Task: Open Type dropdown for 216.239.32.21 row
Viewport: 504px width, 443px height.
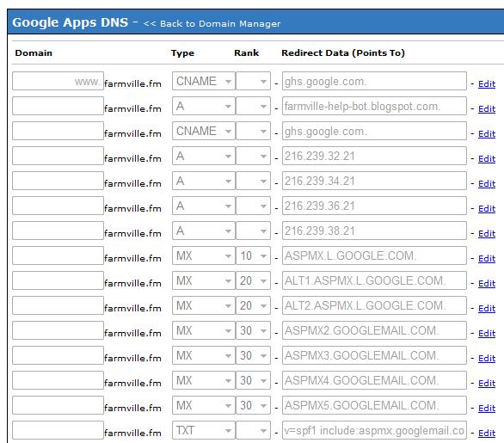Action: point(204,156)
